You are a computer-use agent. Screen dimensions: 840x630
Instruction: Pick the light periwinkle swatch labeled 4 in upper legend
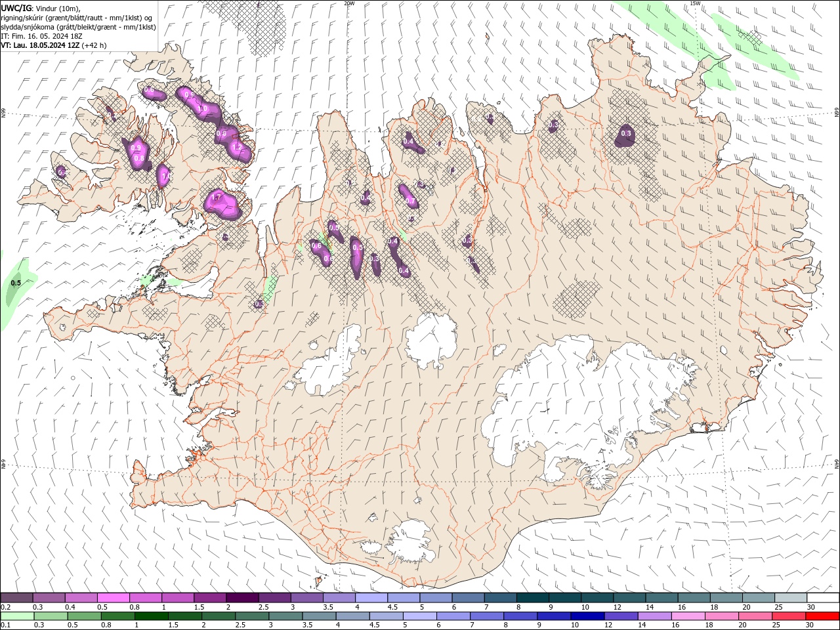coord(371,597)
